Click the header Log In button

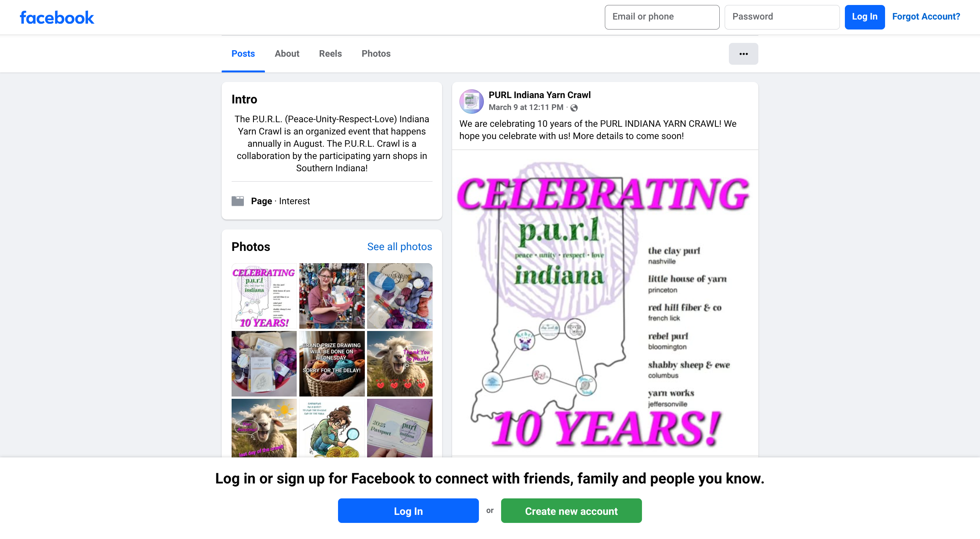[864, 17]
